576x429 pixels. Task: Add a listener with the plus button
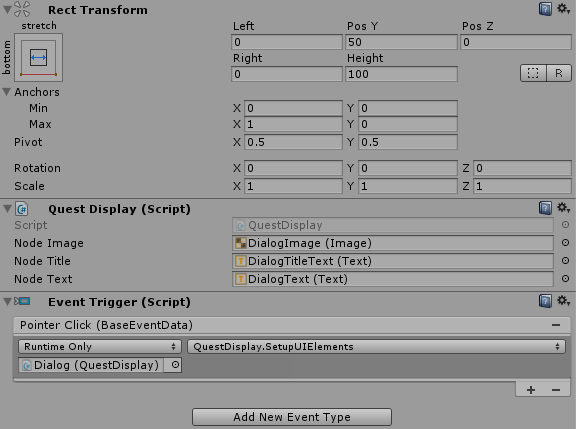[530, 390]
